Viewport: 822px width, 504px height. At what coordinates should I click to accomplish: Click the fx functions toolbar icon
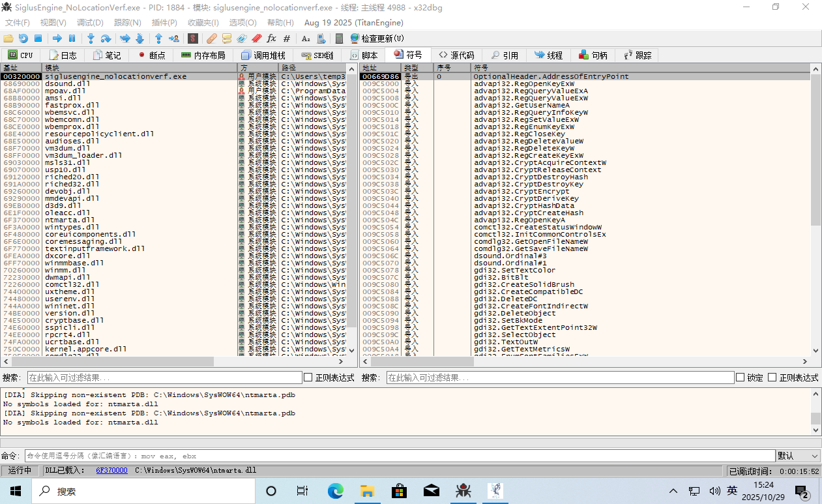tap(271, 38)
